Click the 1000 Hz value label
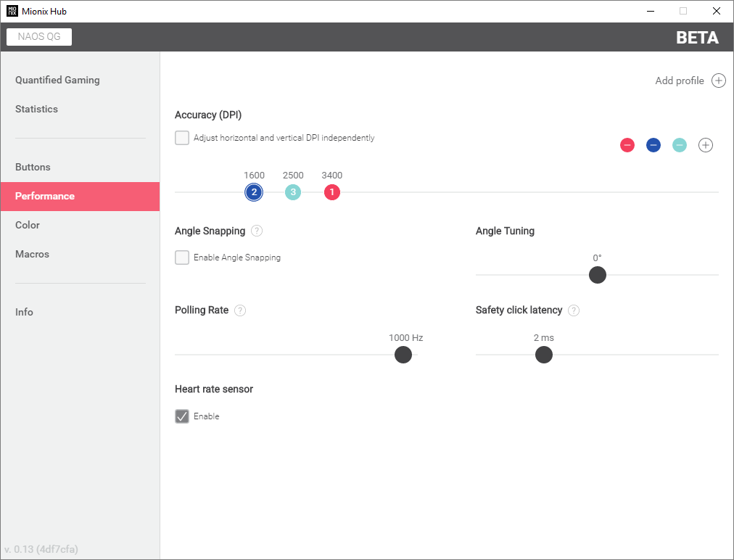Image resolution: width=734 pixels, height=560 pixels. [406, 337]
